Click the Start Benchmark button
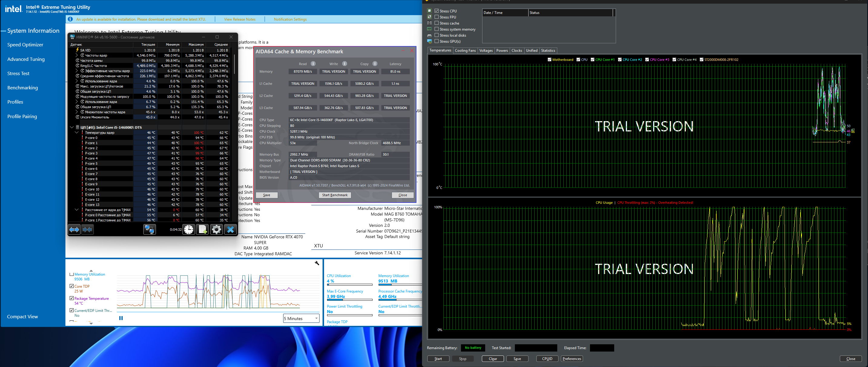The height and width of the screenshot is (367, 868). 335,195
